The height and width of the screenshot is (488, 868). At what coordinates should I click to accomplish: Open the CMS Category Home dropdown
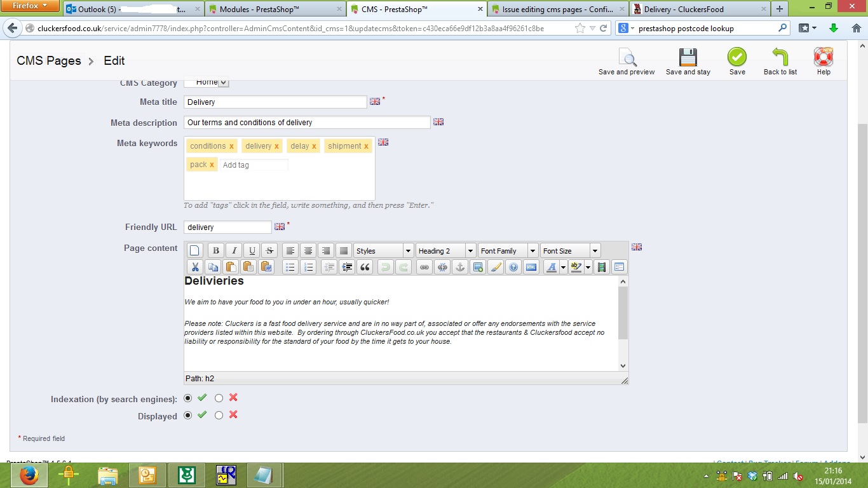(207, 82)
